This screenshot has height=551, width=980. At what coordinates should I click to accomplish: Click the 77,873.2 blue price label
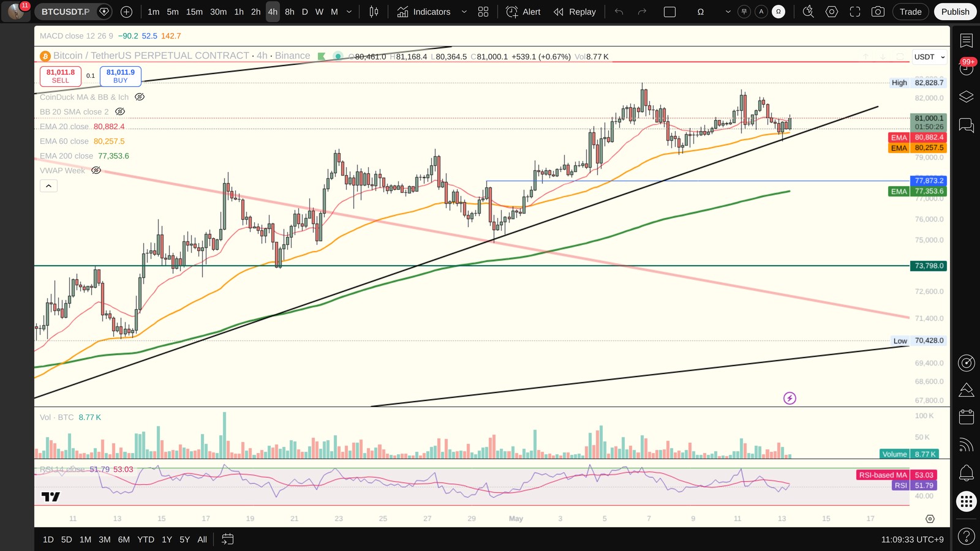[929, 181]
